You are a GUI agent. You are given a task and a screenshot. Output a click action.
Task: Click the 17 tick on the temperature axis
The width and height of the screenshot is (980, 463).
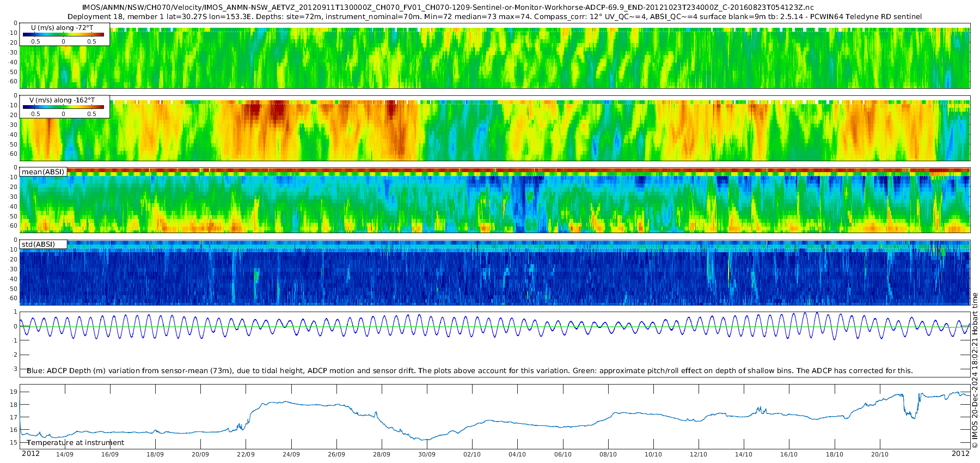click(x=14, y=417)
